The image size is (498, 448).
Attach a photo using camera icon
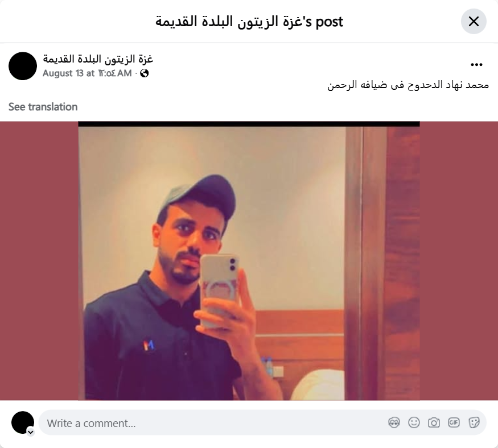[x=434, y=422]
